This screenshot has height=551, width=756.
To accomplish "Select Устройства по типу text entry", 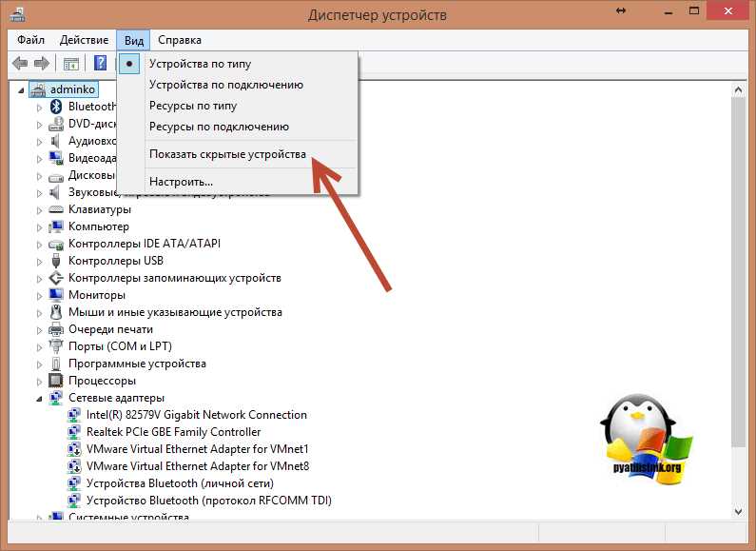I will 200,64.
